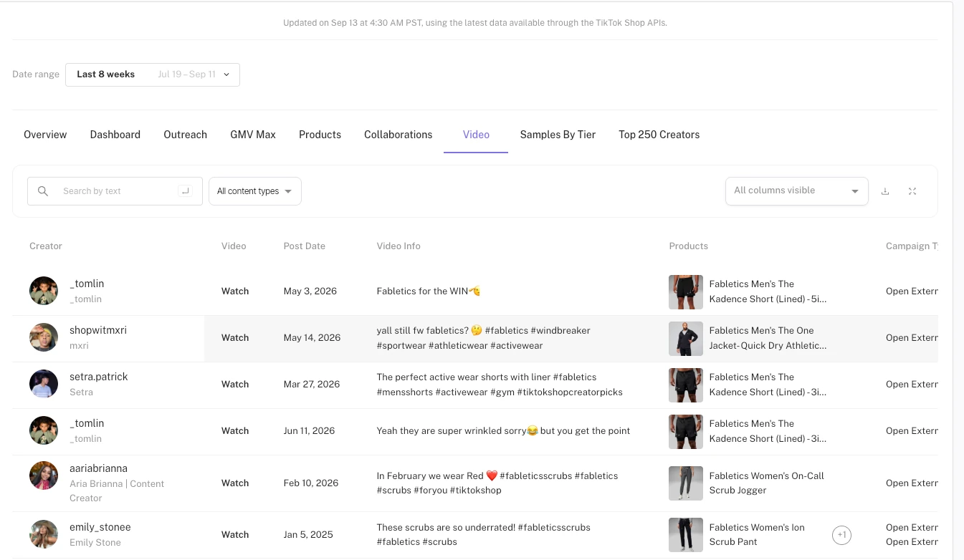The image size is (964, 560).
Task: Click the Kadence Short thumbnail in May 3 row
Action: [686, 292]
